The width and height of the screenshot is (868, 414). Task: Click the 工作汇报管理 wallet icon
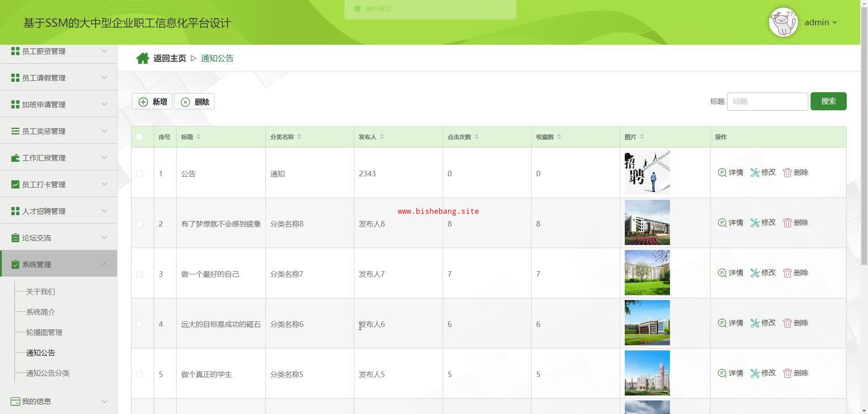point(15,158)
